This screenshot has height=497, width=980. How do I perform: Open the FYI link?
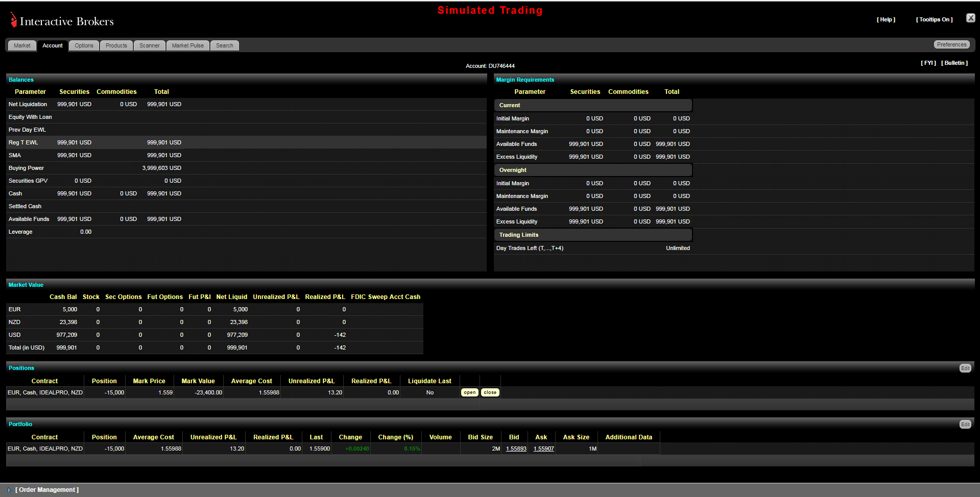pos(928,63)
